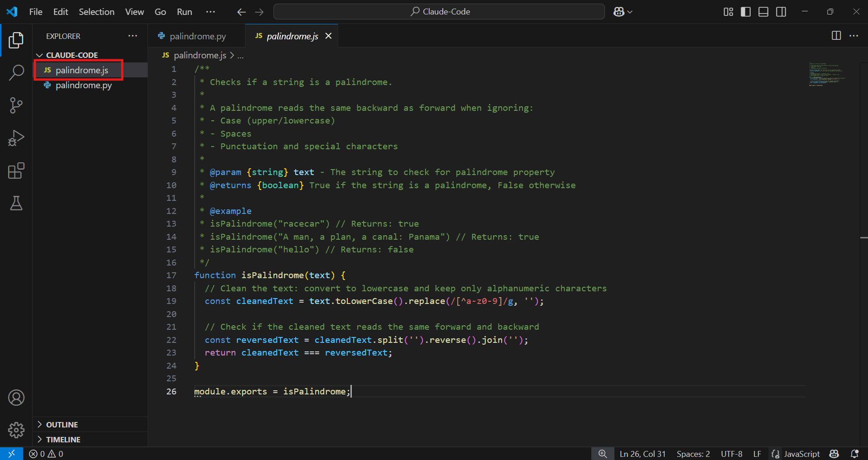The width and height of the screenshot is (868, 460).
Task: Open Explorer Views and More Actions
Action: 133,36
